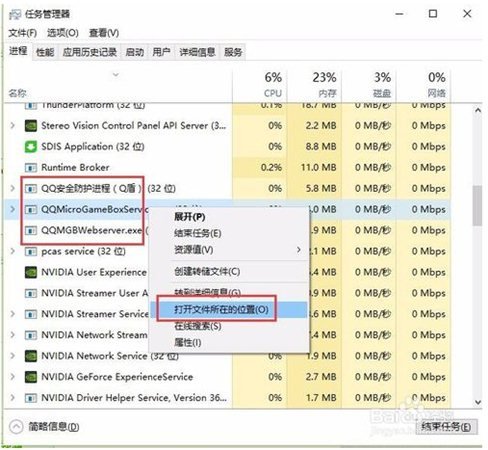Click the scrollbar down arrow

pyautogui.click(x=478, y=402)
